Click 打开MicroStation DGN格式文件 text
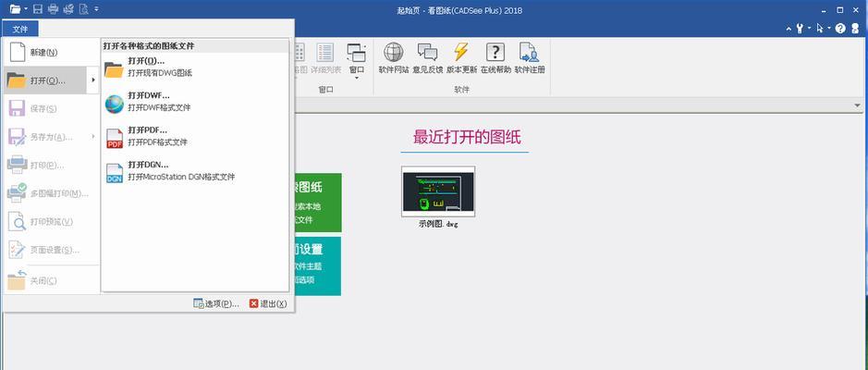 (181, 178)
